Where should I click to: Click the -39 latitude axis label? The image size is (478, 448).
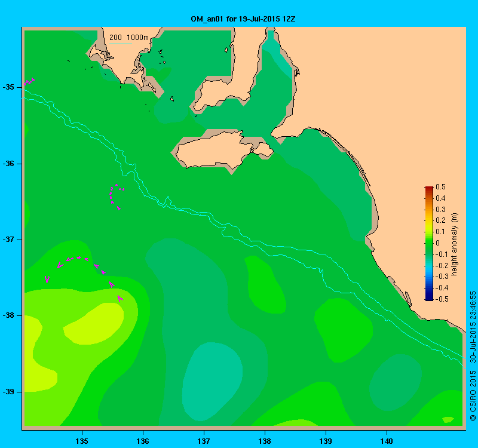[x=8, y=392]
